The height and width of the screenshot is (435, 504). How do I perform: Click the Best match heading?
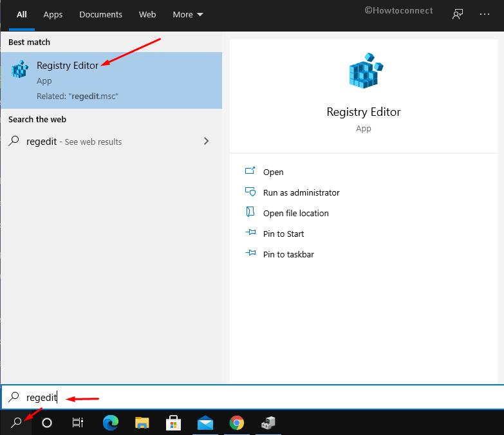coord(29,42)
